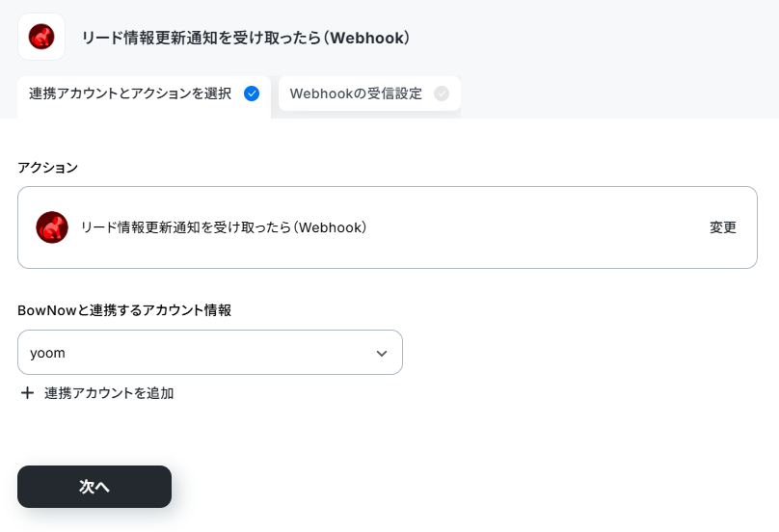Click the empty middle area of the yoom field
Screen dimensions: 779x532
point(219,353)
